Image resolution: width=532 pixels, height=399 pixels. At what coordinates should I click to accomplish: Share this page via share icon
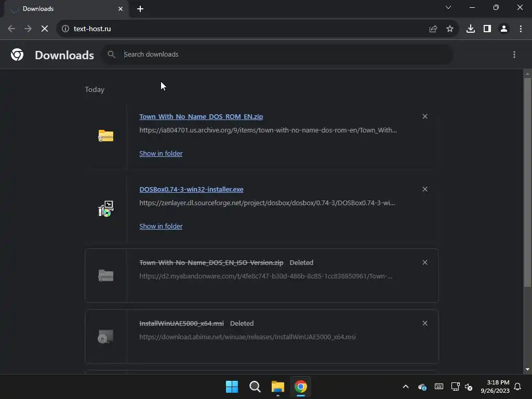tap(433, 29)
